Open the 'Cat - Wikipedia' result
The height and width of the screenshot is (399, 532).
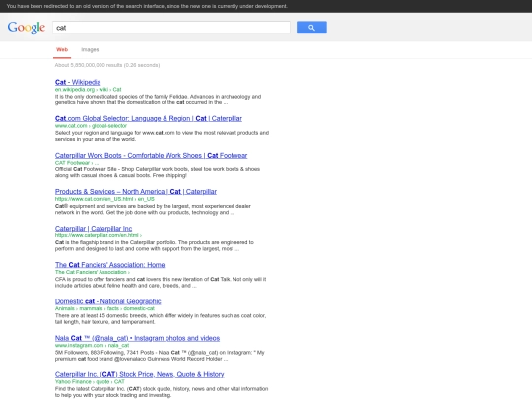(78, 82)
